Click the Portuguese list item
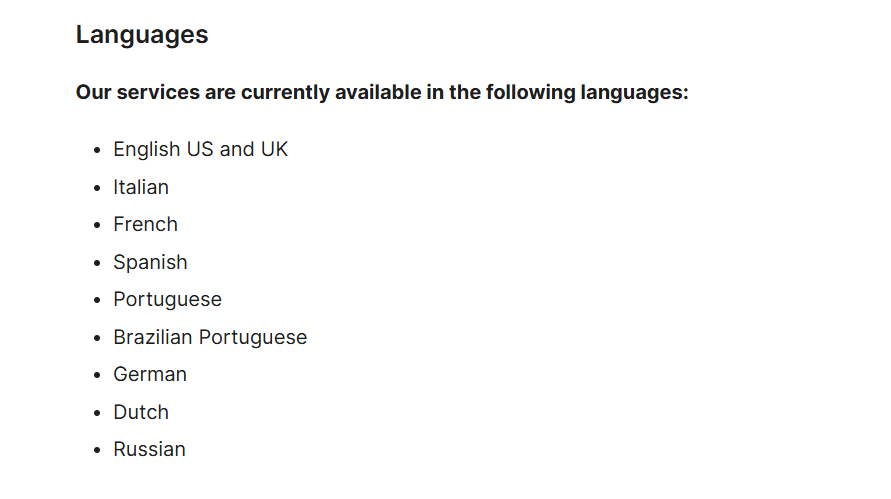Image resolution: width=891 pixels, height=499 pixels. pyautogui.click(x=167, y=300)
